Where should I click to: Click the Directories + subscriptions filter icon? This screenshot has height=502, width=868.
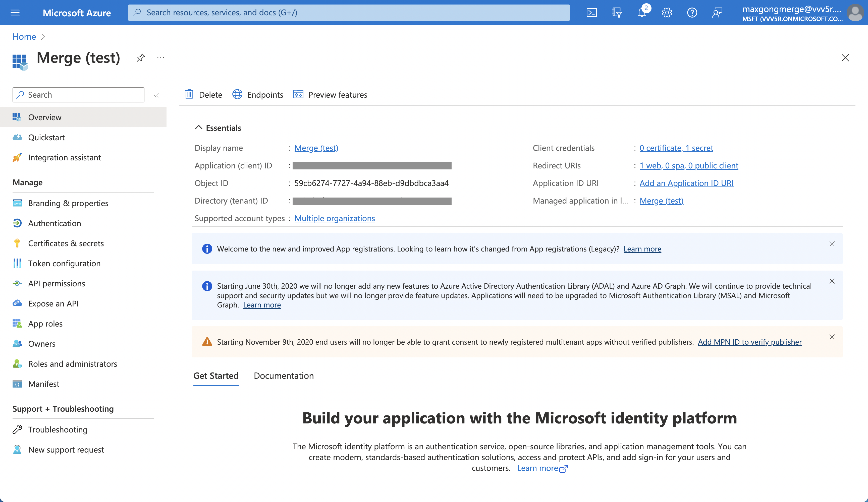point(617,13)
